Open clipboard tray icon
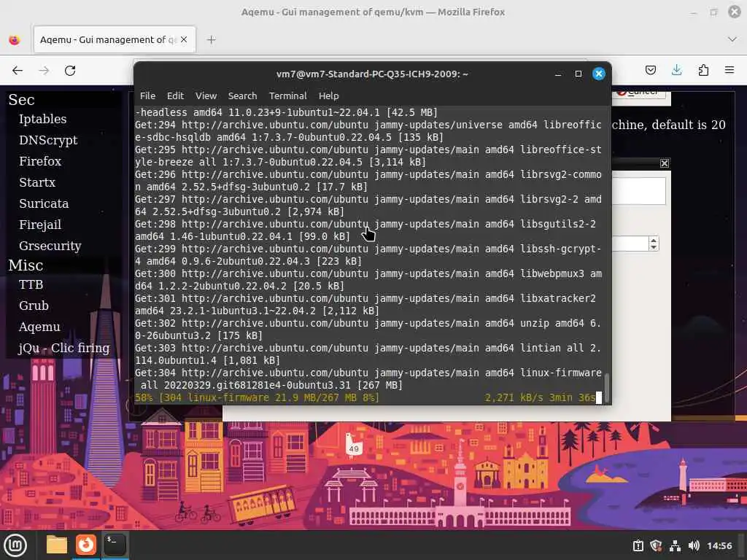 point(638,545)
